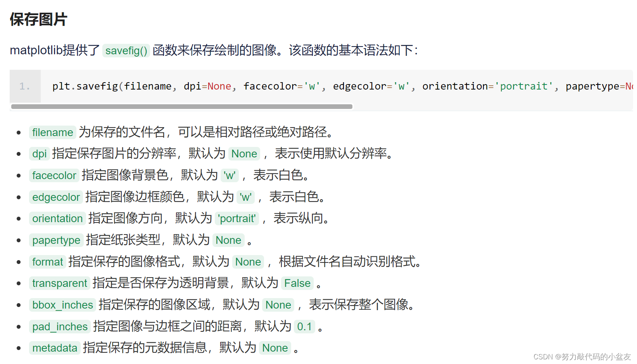Select the orientation parameter tag

(57, 218)
